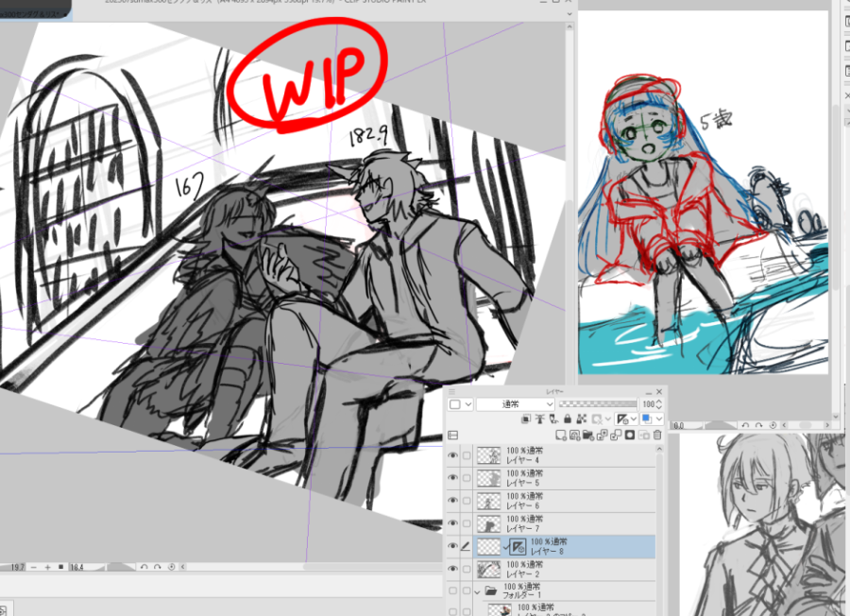Select フォルダー 1 folder row

[565, 591]
